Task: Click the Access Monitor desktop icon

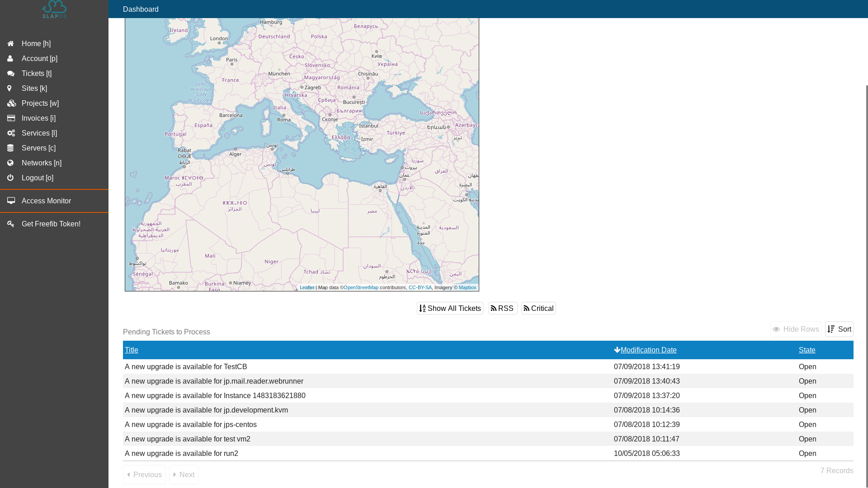Action: point(11,201)
